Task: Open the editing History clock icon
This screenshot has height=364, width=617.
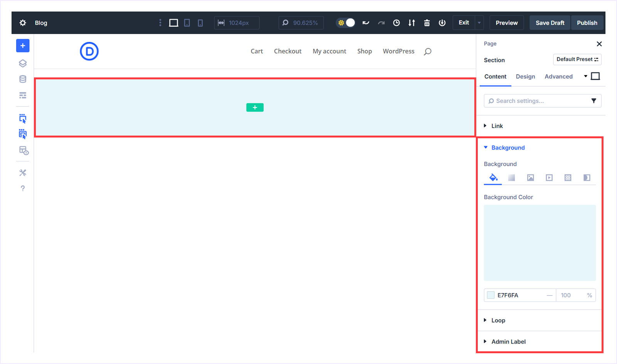Action: (396, 23)
